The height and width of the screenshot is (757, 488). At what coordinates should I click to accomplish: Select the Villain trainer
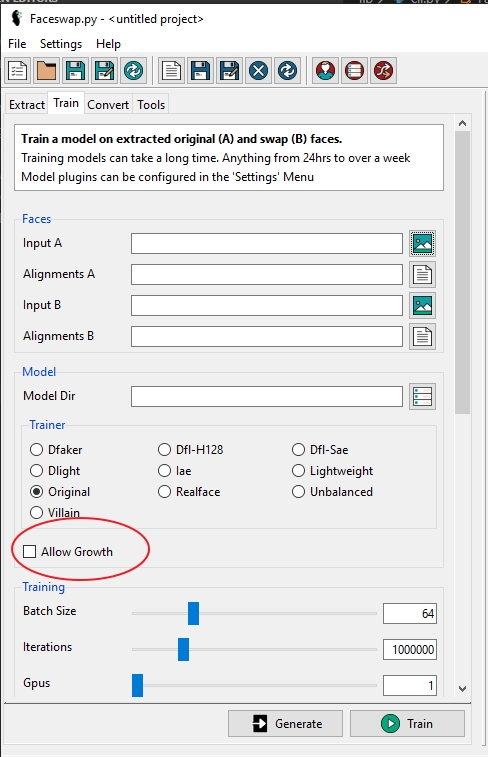[x=55, y=512]
